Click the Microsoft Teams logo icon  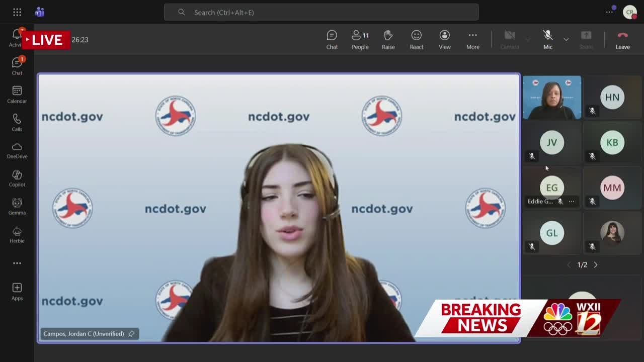[40, 12]
